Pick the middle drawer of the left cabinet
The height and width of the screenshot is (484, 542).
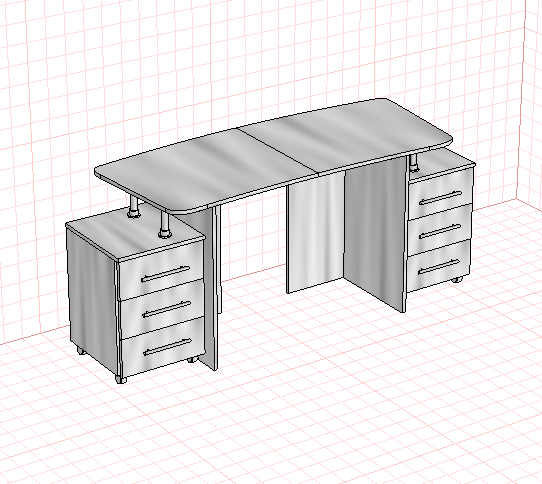tap(162, 309)
